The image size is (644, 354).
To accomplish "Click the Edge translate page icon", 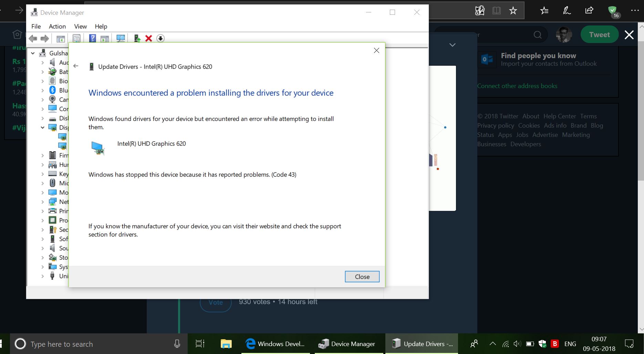I will pyautogui.click(x=480, y=11).
